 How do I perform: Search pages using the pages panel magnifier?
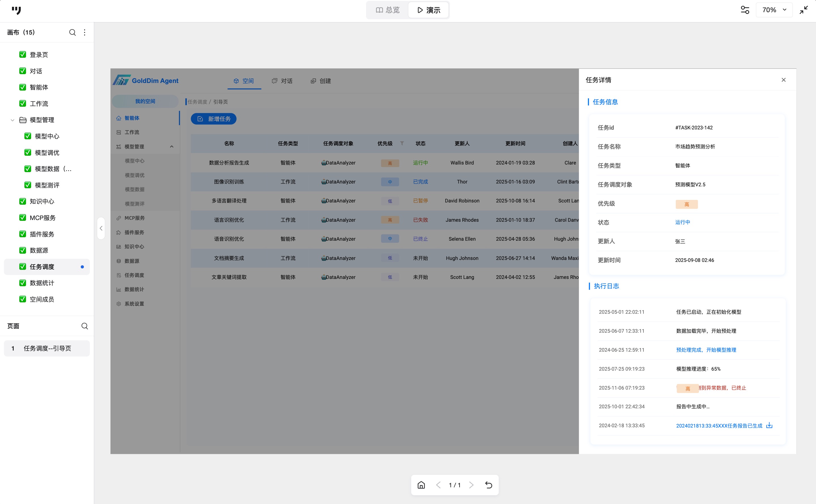click(x=85, y=326)
